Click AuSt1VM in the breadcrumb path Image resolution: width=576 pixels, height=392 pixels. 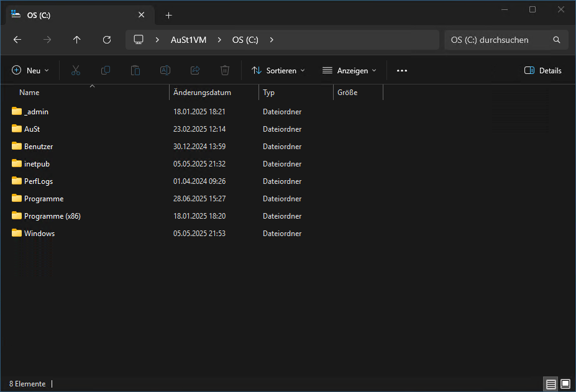pos(188,40)
